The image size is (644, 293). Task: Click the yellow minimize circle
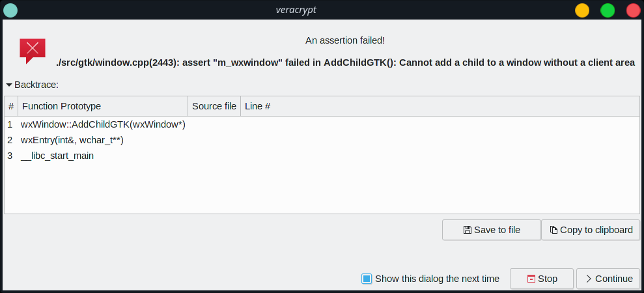[582, 10]
